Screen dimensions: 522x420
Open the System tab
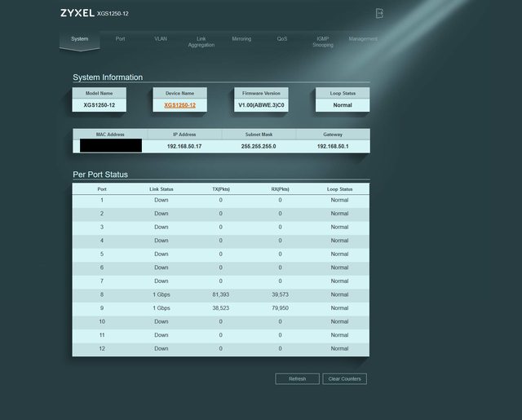79,38
